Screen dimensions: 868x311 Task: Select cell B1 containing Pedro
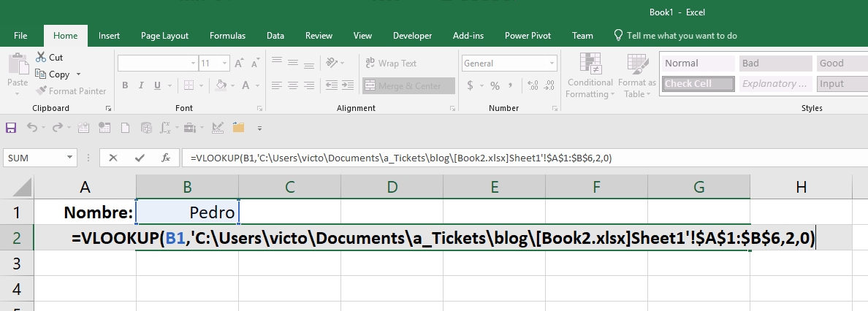point(187,212)
